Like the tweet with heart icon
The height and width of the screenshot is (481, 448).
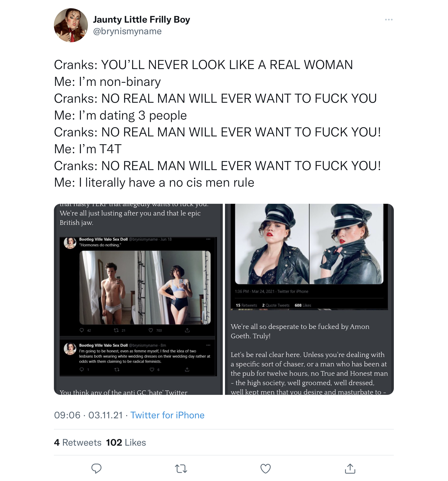point(266,469)
